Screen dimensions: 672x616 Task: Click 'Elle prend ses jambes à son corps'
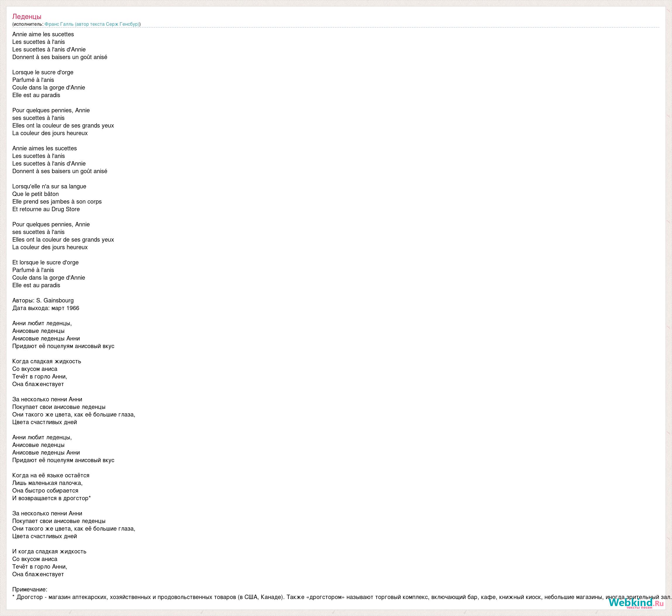pyautogui.click(x=57, y=202)
